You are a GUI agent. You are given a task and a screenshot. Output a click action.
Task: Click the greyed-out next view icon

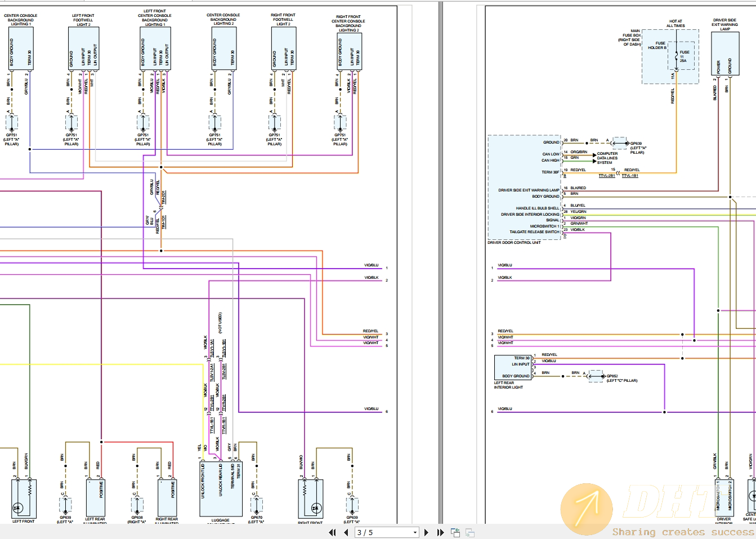tap(470, 532)
